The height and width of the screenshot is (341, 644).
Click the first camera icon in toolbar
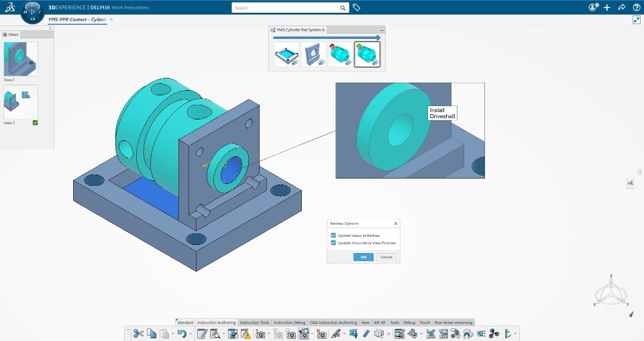[260, 334]
